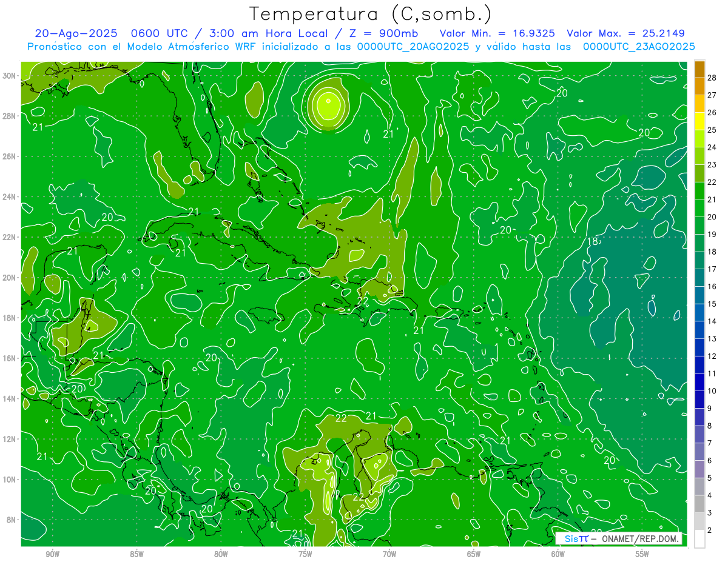Click the 19 label on the color scale
728x562 pixels.
click(712, 234)
